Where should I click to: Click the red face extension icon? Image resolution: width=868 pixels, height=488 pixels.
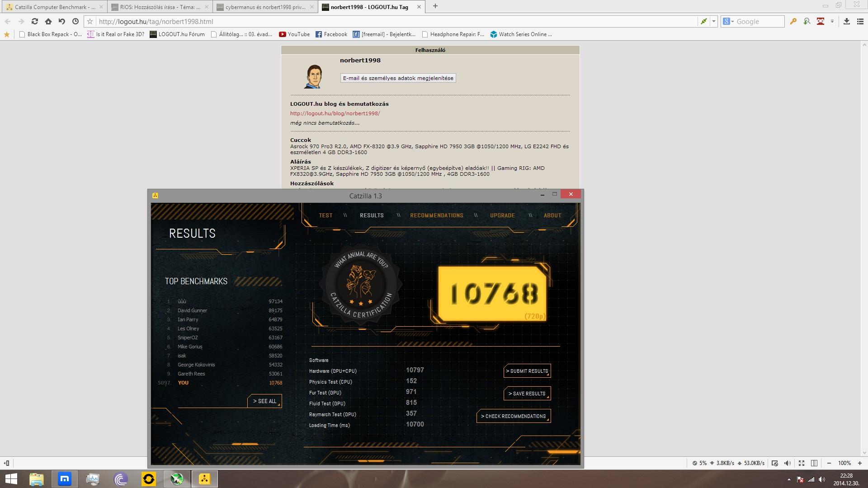[x=821, y=21]
